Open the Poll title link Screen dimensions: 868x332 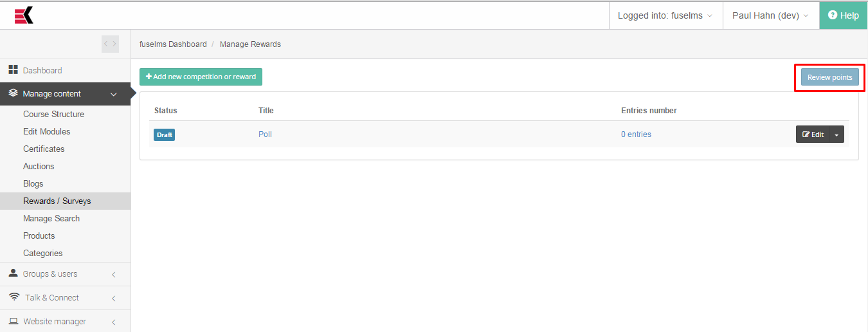[x=265, y=134]
